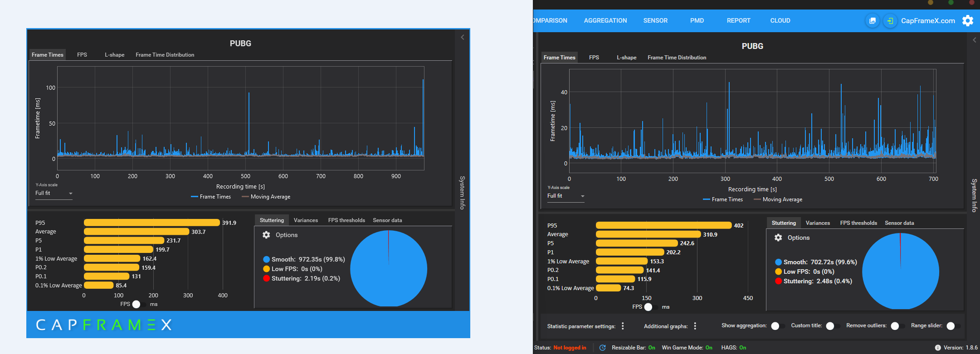Click the screenshot capture icon in header

(x=873, y=20)
